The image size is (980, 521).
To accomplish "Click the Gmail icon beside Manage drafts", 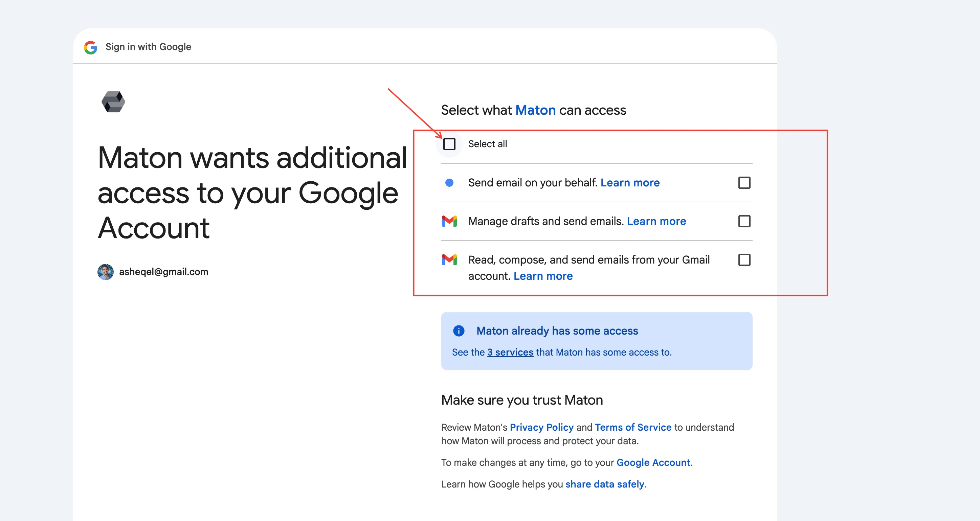I will tap(449, 221).
